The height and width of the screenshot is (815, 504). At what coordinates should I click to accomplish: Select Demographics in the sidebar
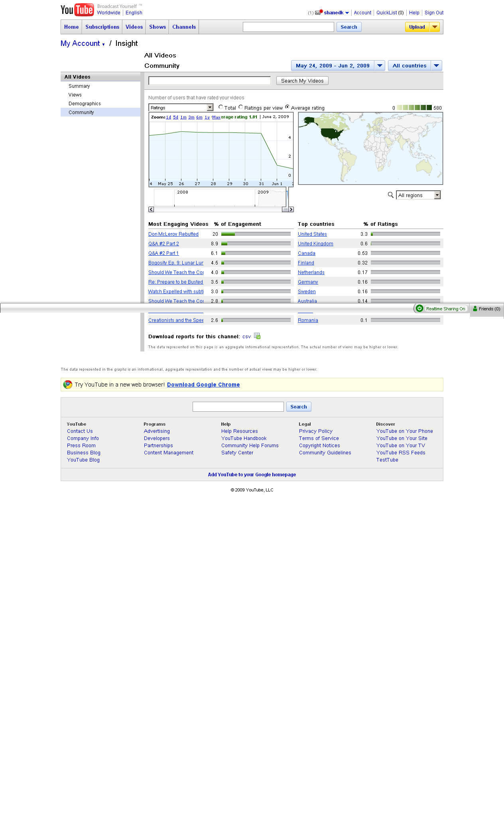85,104
